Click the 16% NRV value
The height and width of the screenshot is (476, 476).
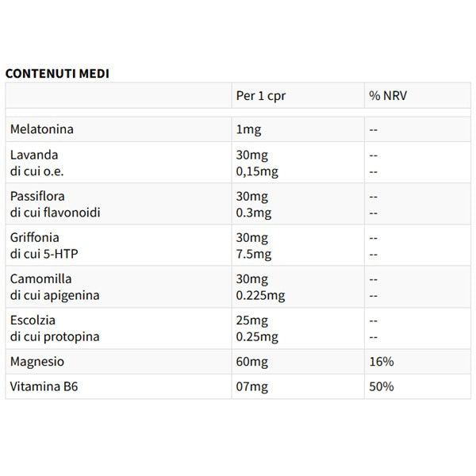(x=382, y=362)
